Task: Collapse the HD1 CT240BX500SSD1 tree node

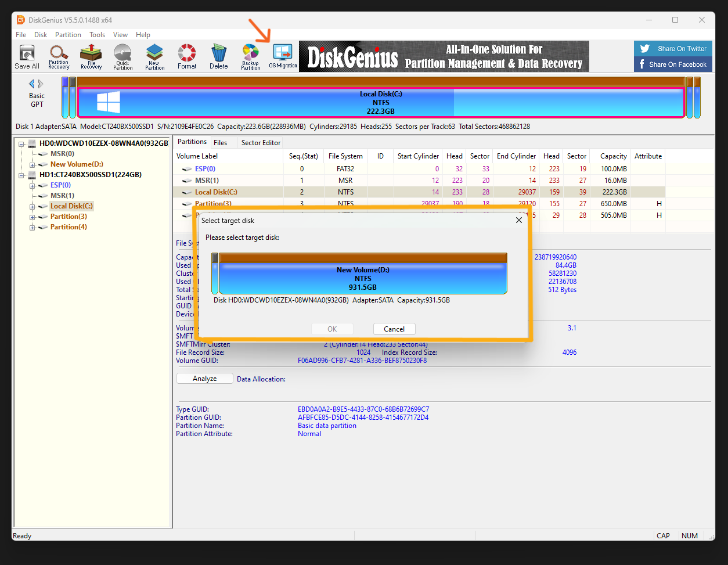Action: pos(21,175)
